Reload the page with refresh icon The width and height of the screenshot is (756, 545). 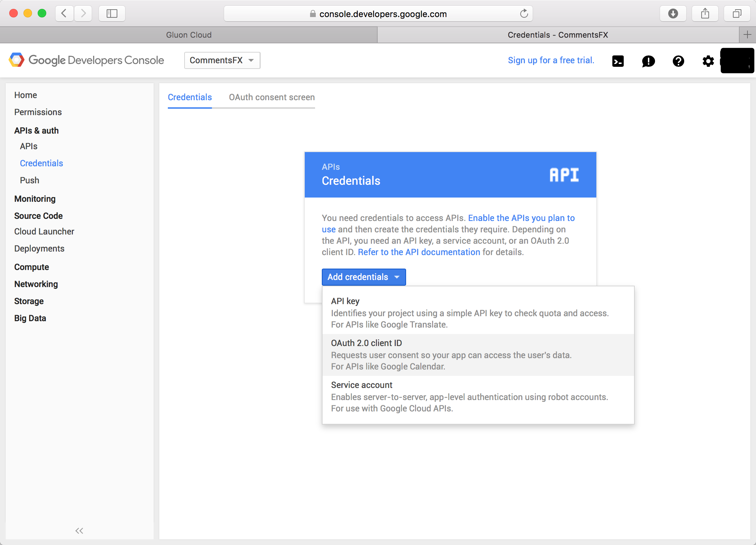[524, 14]
